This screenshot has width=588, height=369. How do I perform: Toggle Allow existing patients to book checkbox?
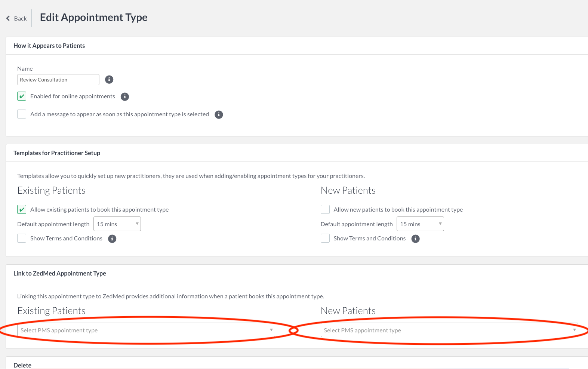tap(22, 210)
